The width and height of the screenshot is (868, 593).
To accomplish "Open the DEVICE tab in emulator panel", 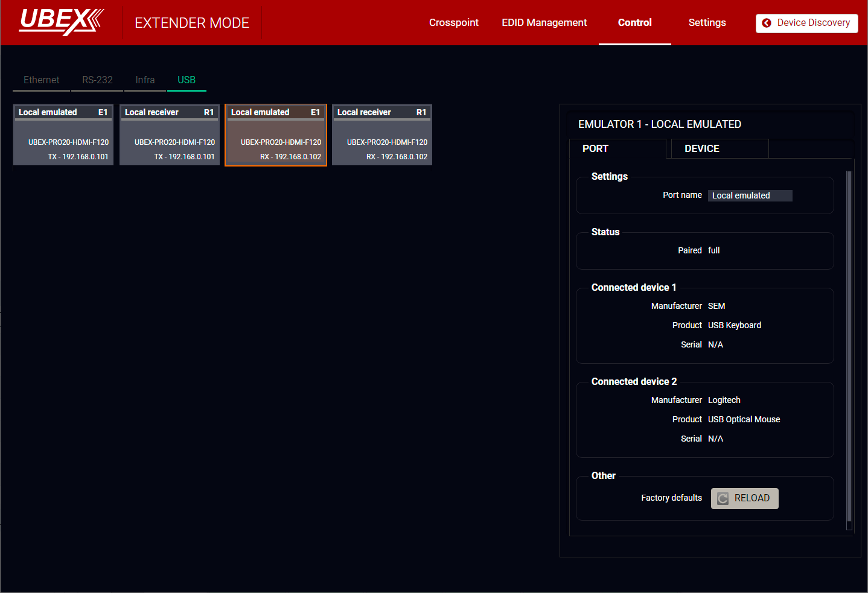I will (x=717, y=148).
